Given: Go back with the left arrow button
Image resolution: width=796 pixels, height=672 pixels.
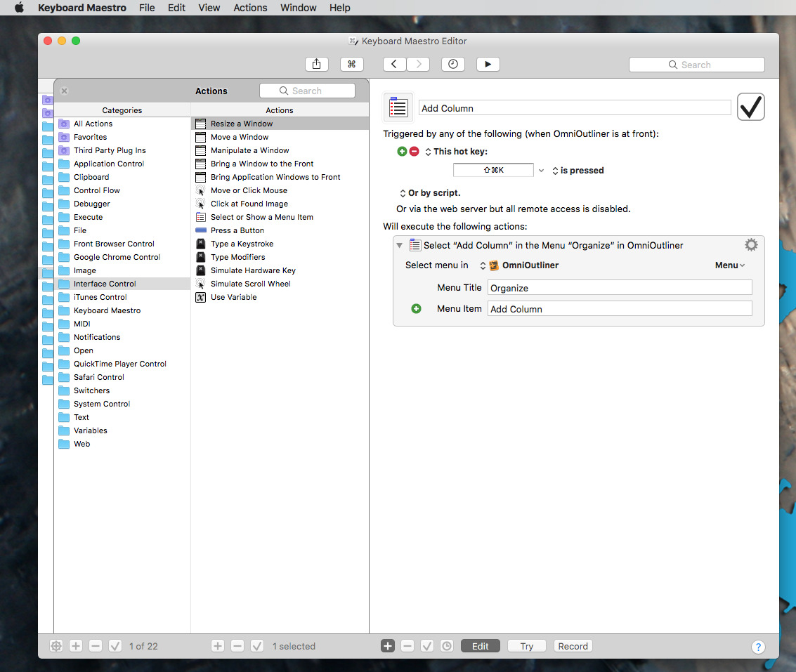Looking at the screenshot, I should (x=394, y=64).
